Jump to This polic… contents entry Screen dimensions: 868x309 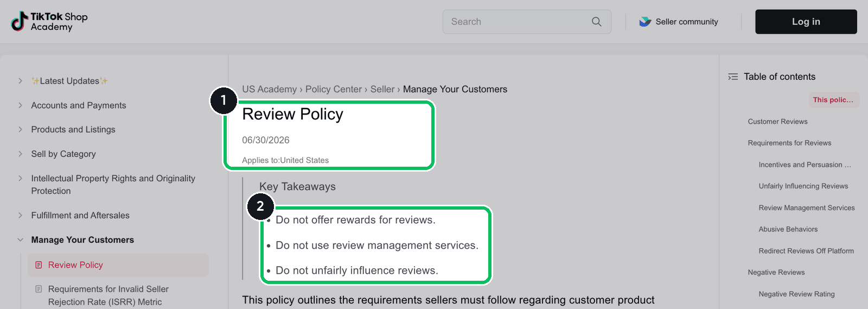point(833,100)
